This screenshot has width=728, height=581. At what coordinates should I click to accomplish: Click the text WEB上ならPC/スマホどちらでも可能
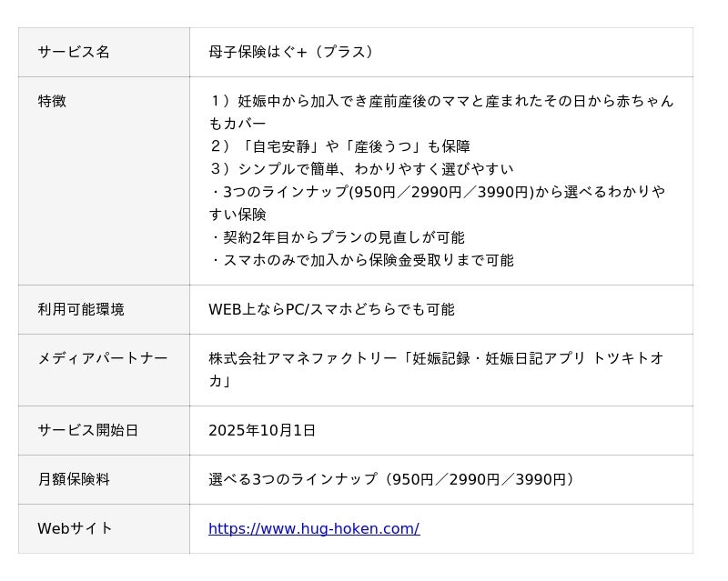click(331, 309)
